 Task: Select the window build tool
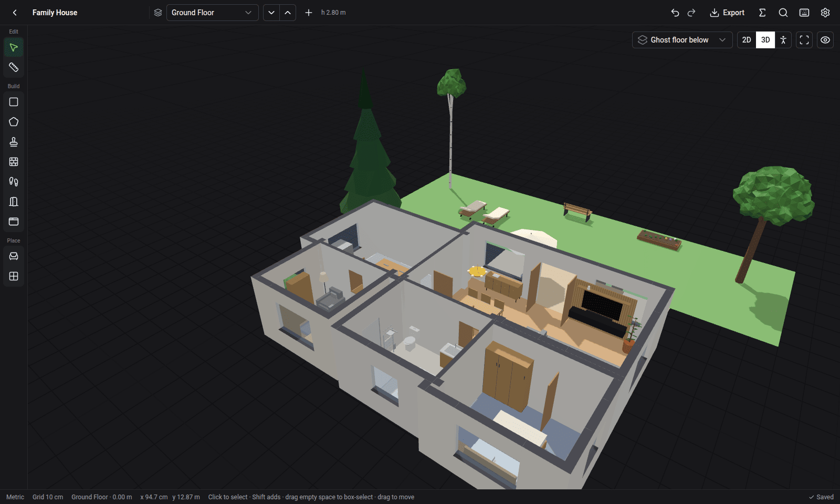(14, 222)
